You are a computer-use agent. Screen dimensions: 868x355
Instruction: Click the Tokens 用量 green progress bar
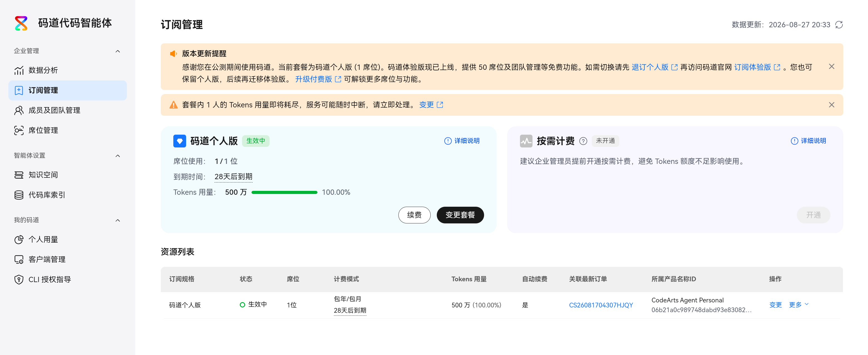point(284,192)
